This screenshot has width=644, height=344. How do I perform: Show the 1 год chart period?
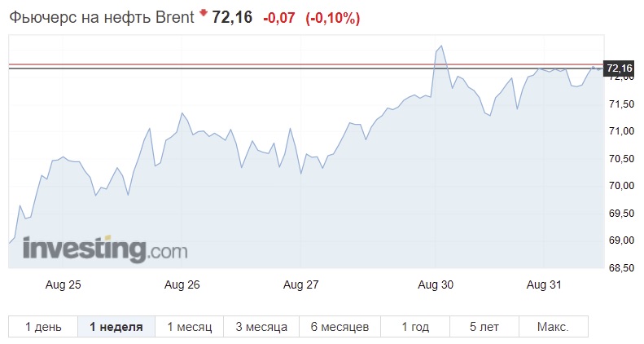(415, 327)
